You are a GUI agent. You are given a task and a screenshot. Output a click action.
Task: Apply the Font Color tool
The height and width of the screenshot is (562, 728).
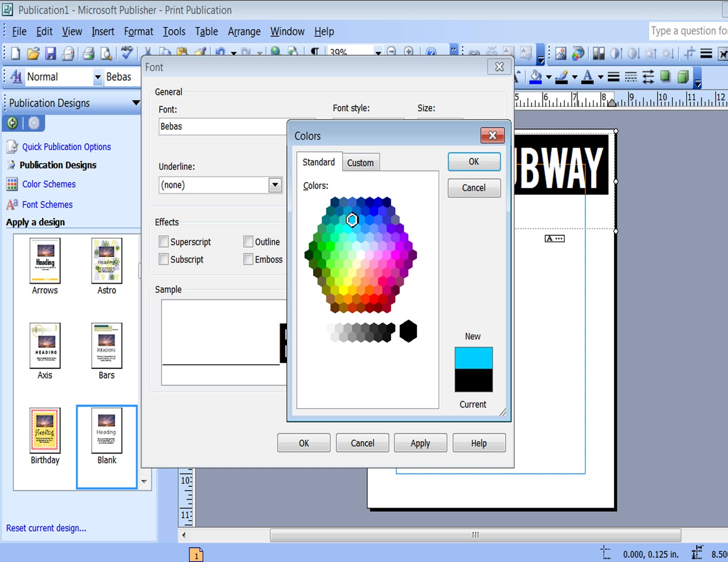click(x=588, y=76)
